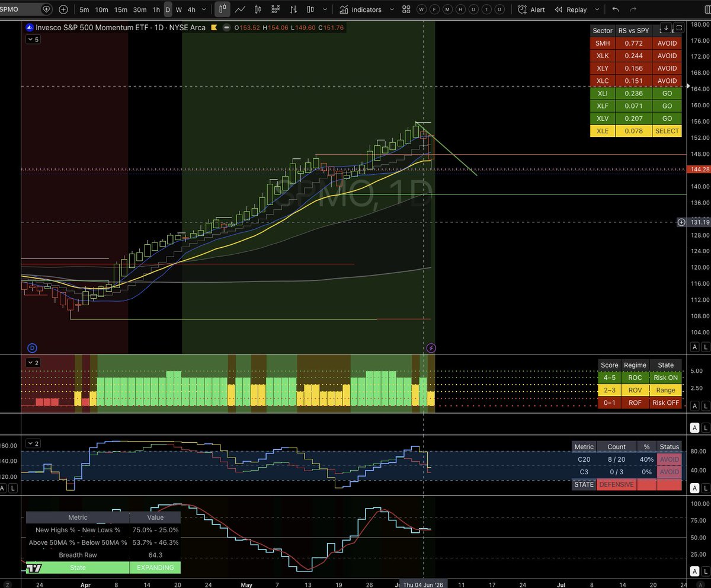Image resolution: width=711 pixels, height=588 pixels.
Task: Click the circled F quick-interval icon
Action: pyautogui.click(x=434, y=9)
